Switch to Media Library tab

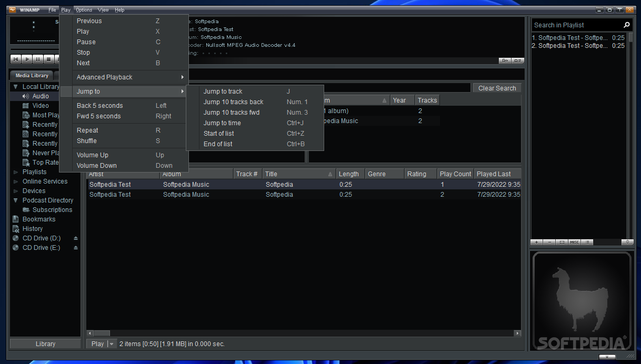(x=32, y=76)
